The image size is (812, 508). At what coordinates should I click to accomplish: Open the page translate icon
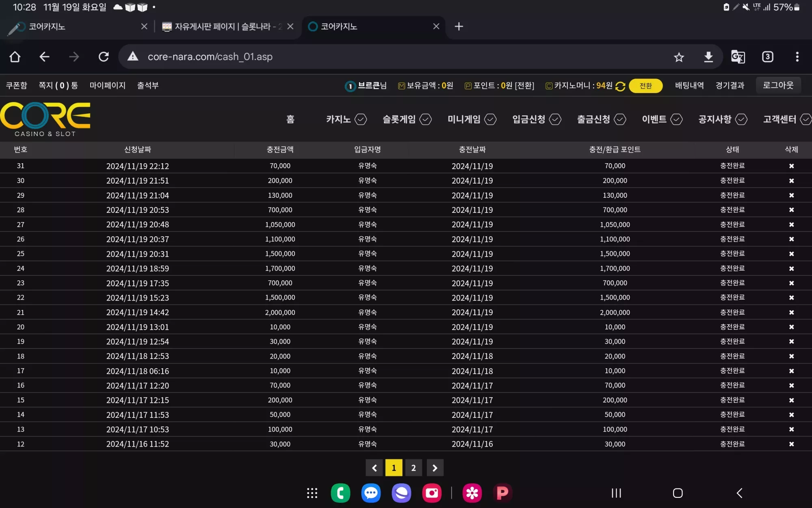coord(738,57)
